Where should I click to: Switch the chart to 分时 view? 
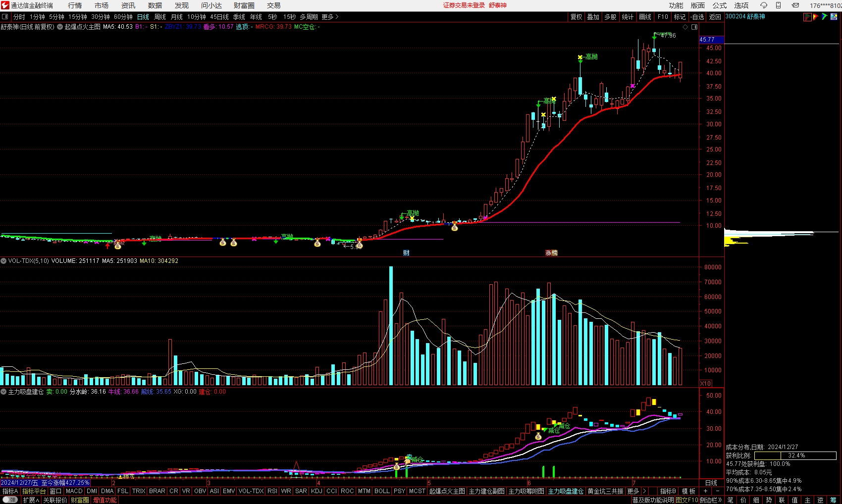(19, 17)
